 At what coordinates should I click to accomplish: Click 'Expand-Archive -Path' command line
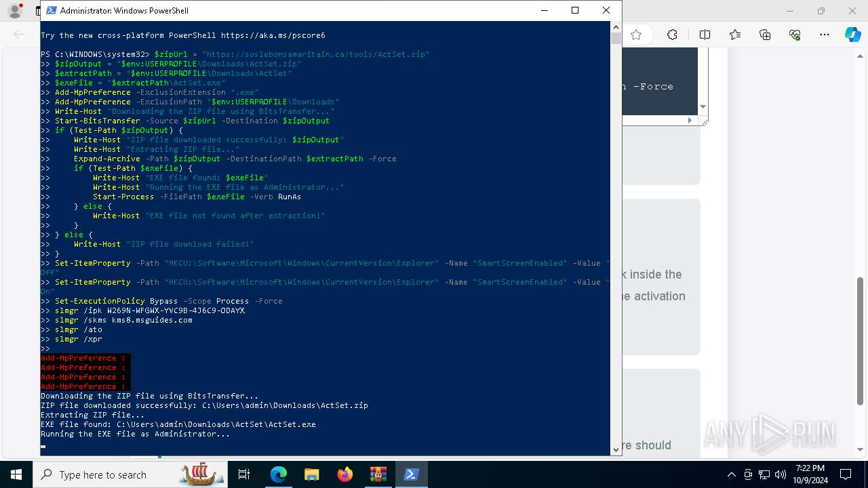(x=235, y=159)
